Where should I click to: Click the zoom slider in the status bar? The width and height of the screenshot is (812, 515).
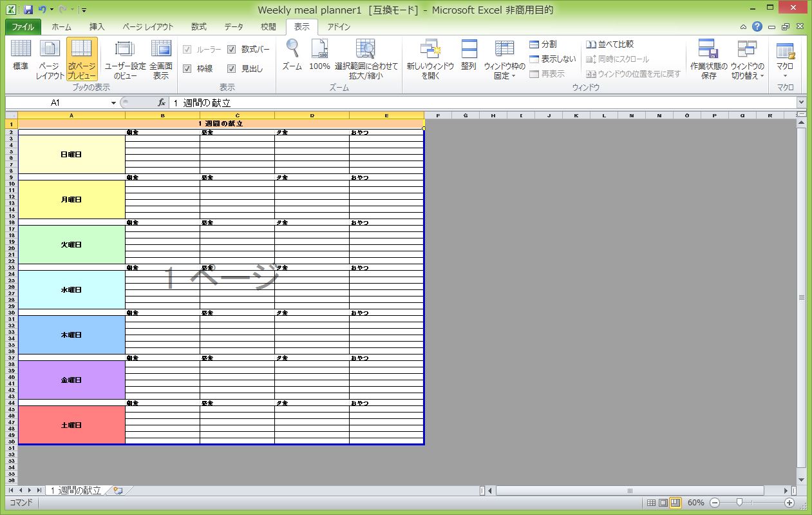739,502
